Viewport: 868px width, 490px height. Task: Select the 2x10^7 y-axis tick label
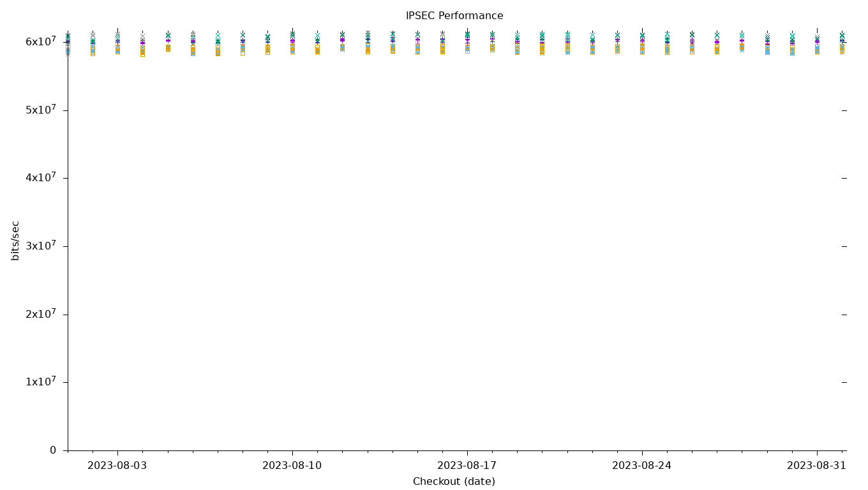pos(41,314)
